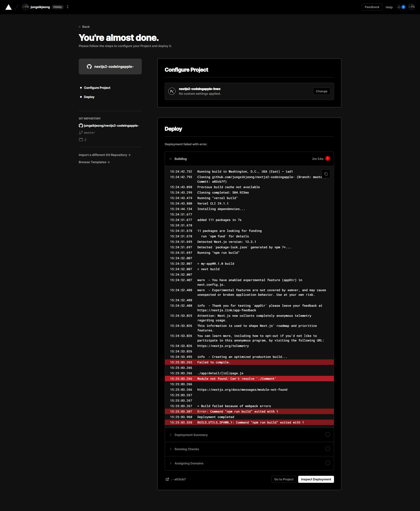420x511 pixels.
Task: Click the Change button
Action: (x=321, y=91)
